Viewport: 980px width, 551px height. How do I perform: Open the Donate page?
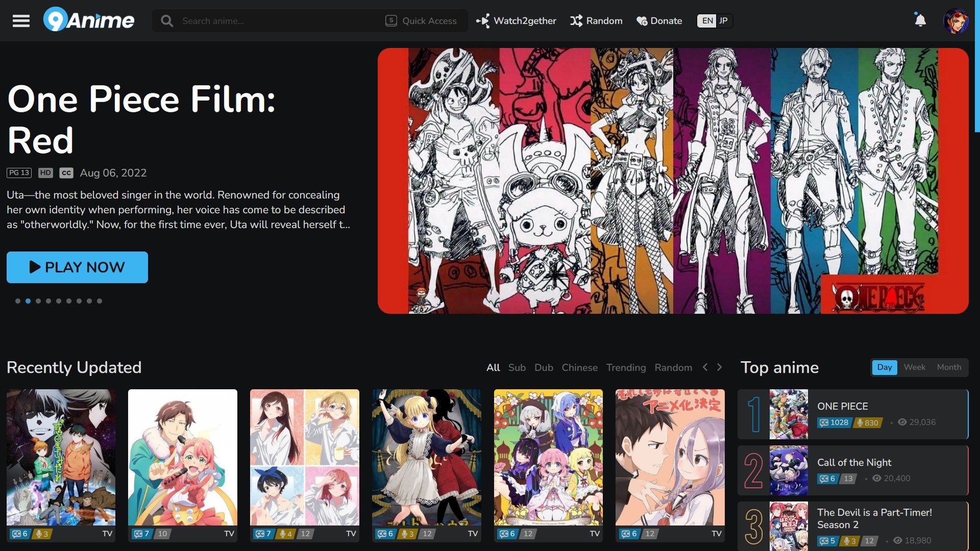click(x=659, y=21)
